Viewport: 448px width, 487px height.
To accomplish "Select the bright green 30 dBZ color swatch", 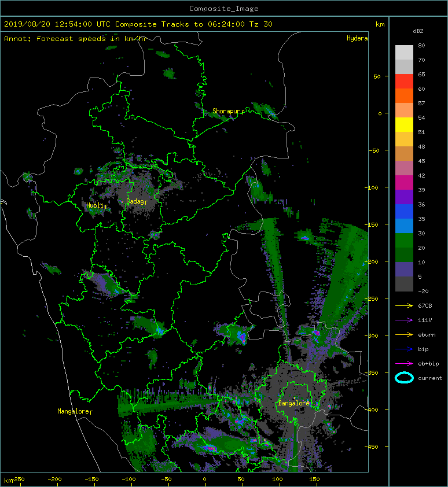I will click(404, 240).
